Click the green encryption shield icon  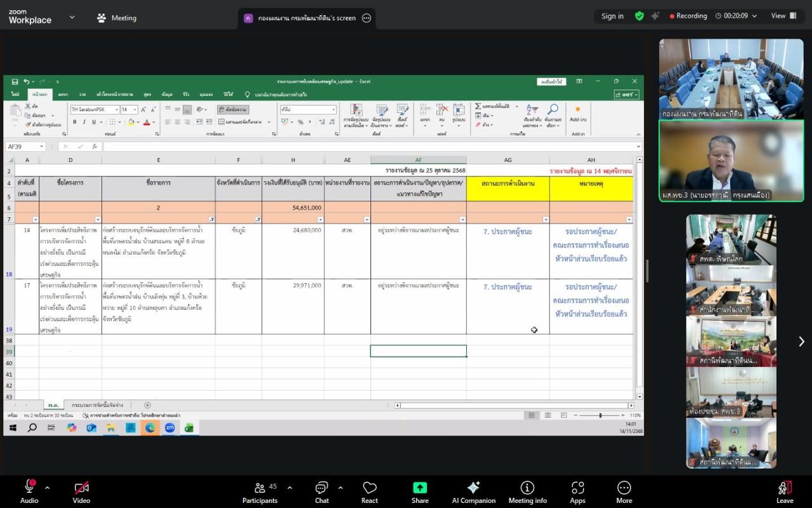tap(639, 16)
